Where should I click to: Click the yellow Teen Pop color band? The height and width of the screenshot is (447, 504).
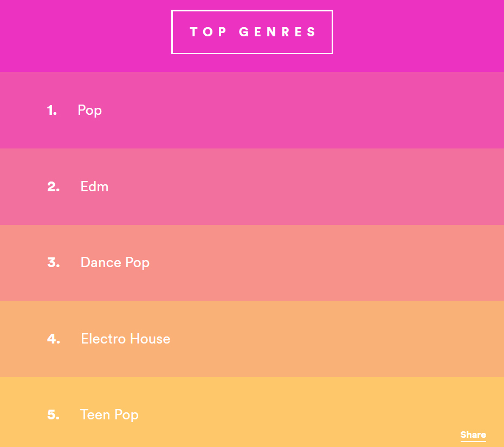[x=252, y=412]
